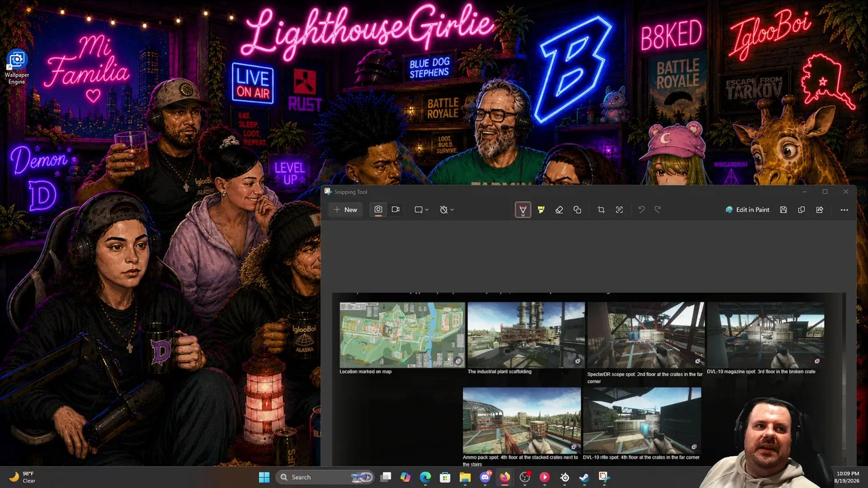868x488 pixels.
Task: Open the See more menu
Action: pyautogui.click(x=844, y=210)
